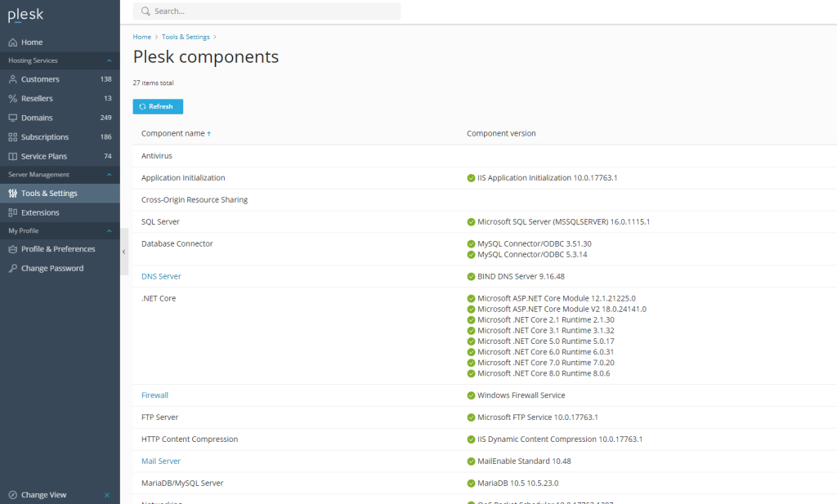Click the Tools & Settings sliders icon
This screenshot has height=504, width=837.
coord(13,193)
